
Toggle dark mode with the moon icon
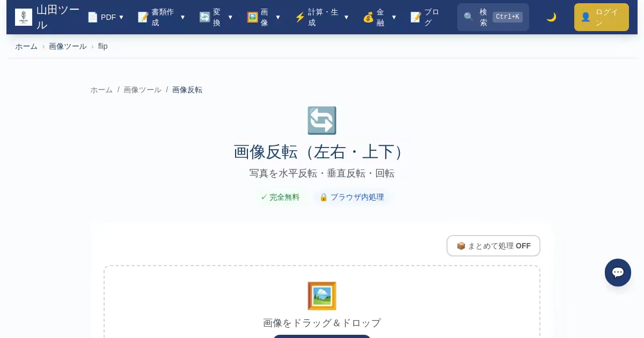point(551,17)
